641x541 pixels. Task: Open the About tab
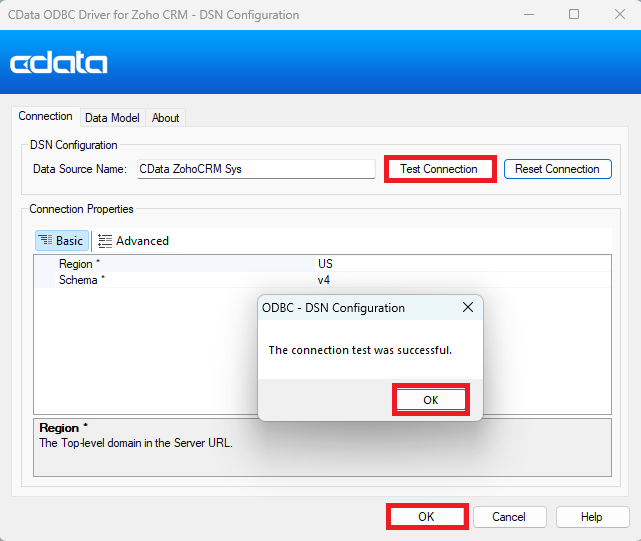[x=166, y=118]
